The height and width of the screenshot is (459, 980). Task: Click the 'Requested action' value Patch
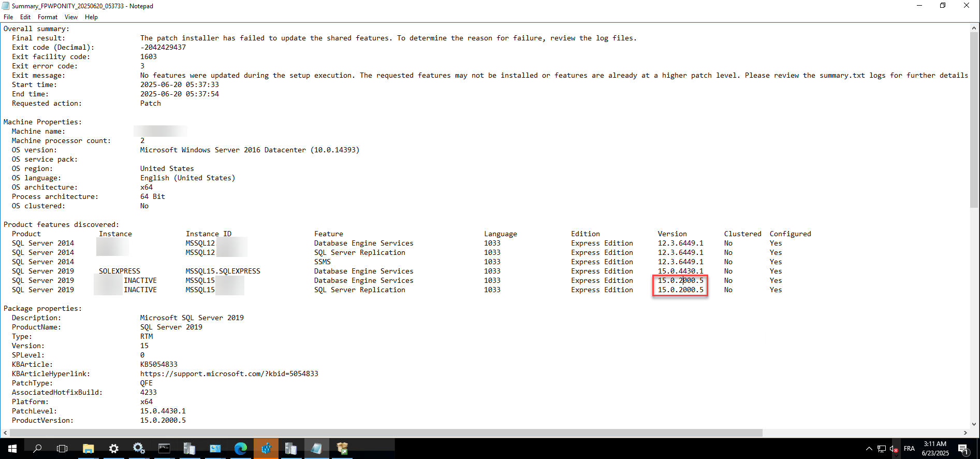point(151,103)
